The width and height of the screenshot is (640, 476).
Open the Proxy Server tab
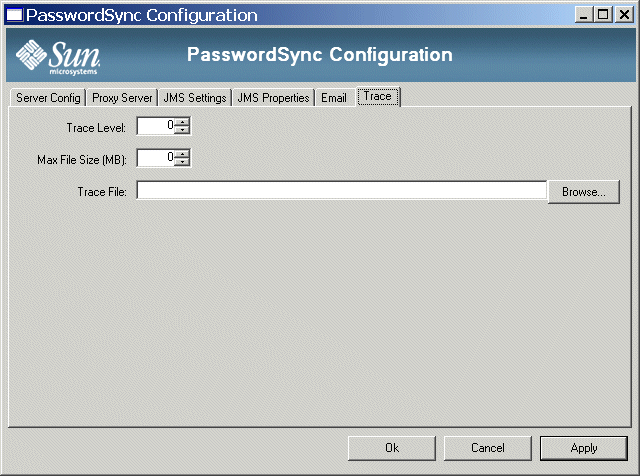(x=122, y=98)
